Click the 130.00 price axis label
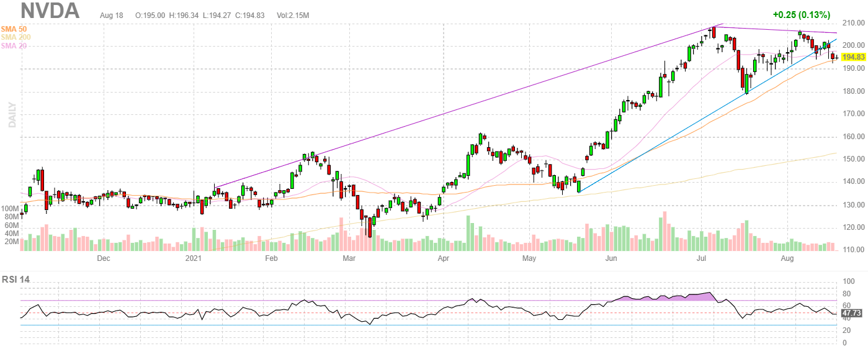 click(853, 205)
